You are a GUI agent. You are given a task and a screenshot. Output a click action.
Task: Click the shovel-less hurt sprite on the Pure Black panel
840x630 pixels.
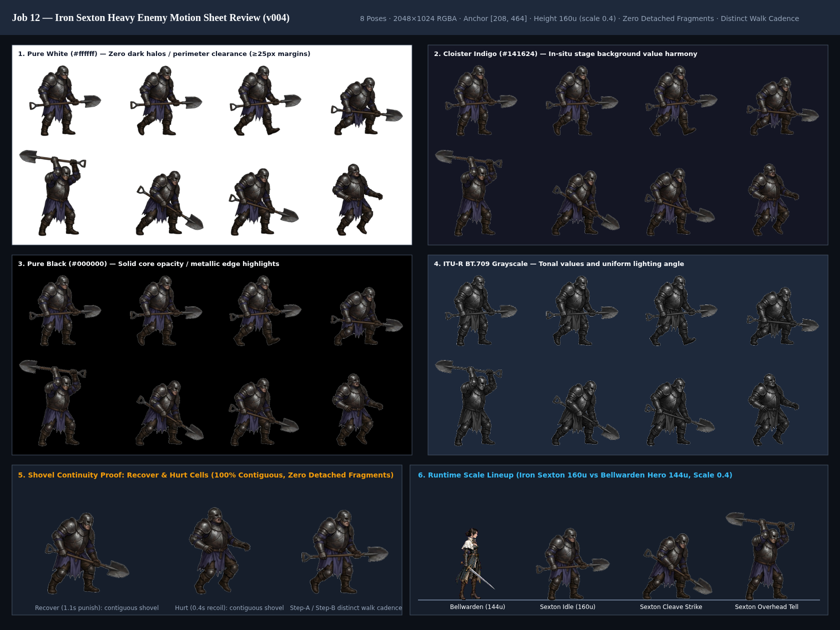[357, 409]
